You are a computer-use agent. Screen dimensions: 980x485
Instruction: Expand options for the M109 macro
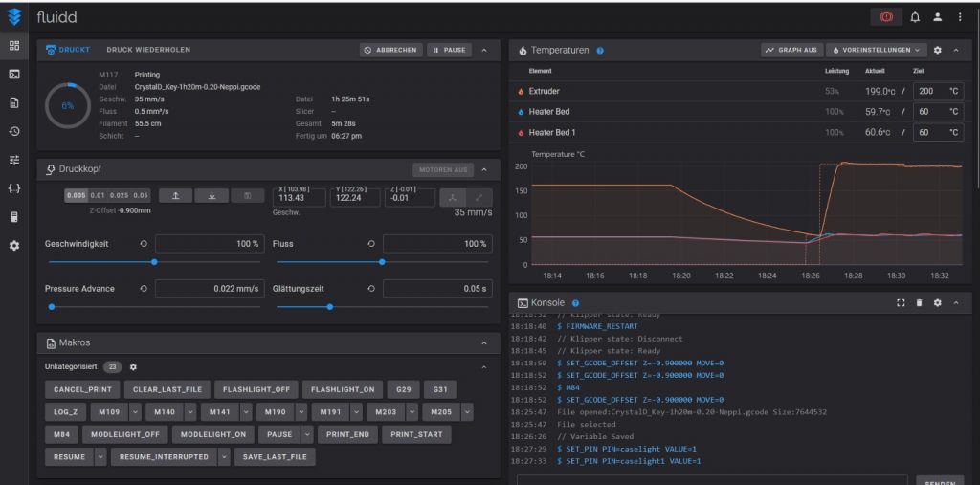134,412
